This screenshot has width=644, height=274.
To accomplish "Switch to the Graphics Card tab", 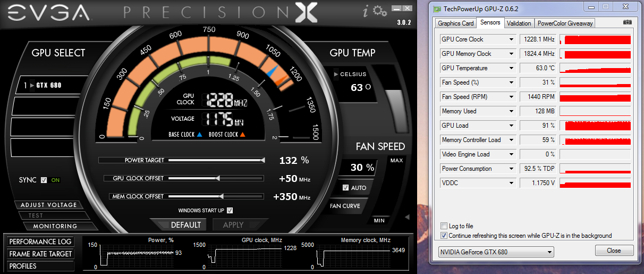I will pyautogui.click(x=455, y=23).
